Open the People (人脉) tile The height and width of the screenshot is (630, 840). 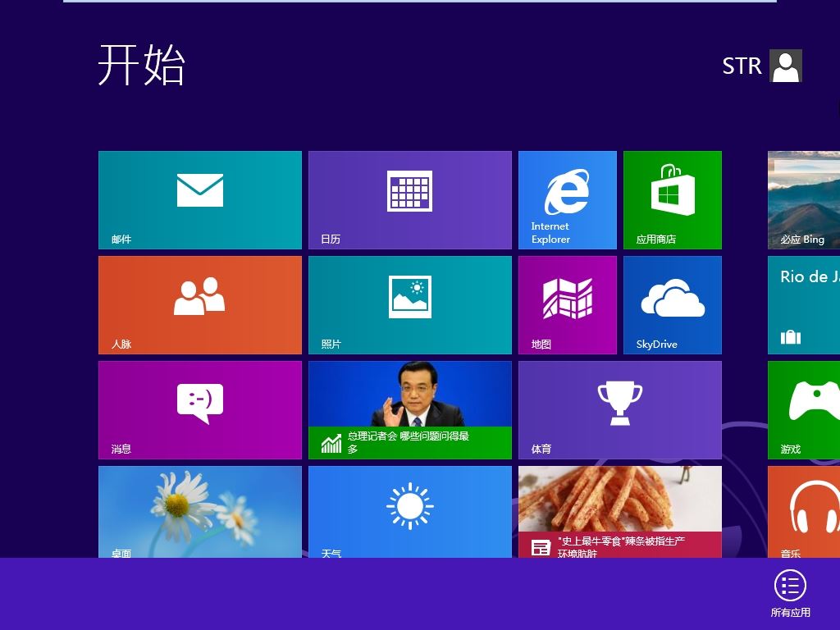tap(200, 305)
